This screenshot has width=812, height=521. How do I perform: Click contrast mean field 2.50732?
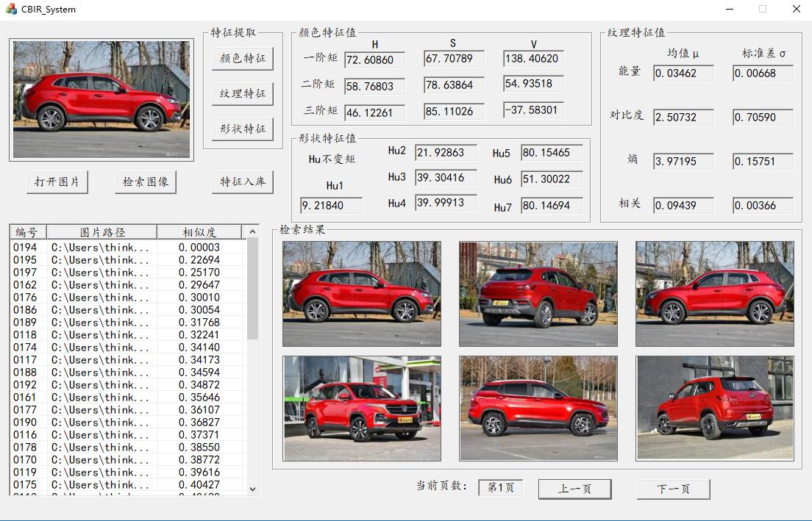point(683,117)
